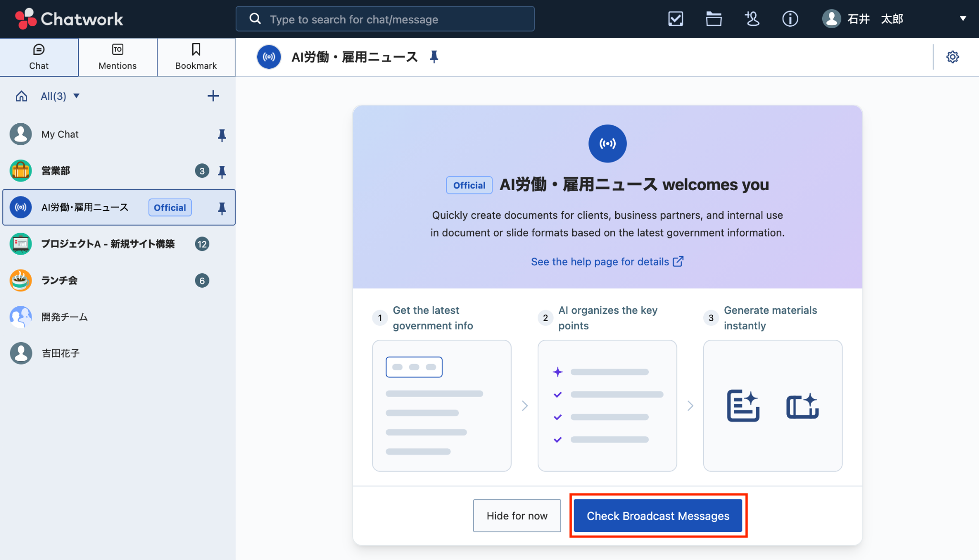Open the task list checkmark icon
This screenshot has width=979, height=560.
(675, 19)
